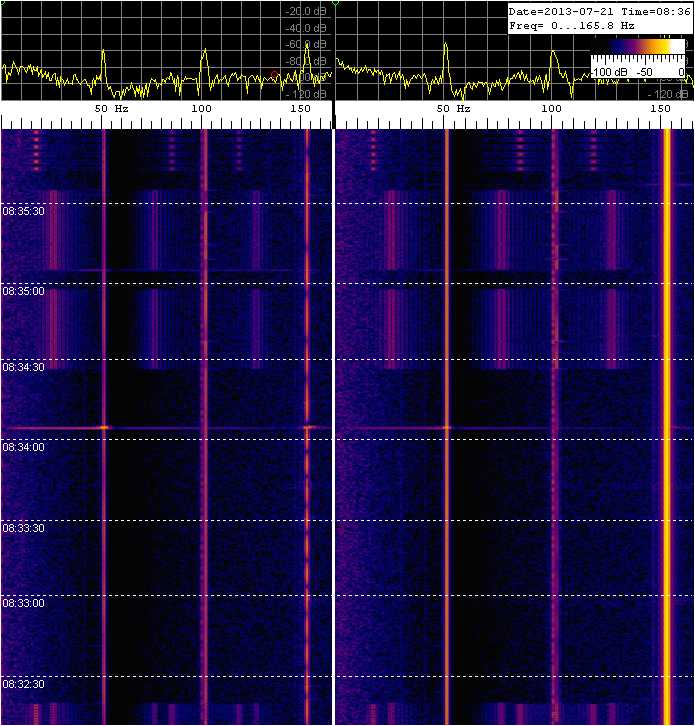Click the color scale gradient bar

[637, 46]
